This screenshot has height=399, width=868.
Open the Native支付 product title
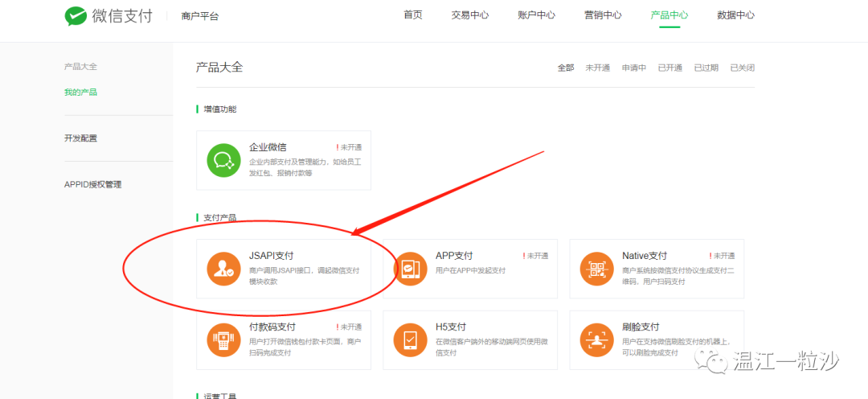(x=645, y=256)
